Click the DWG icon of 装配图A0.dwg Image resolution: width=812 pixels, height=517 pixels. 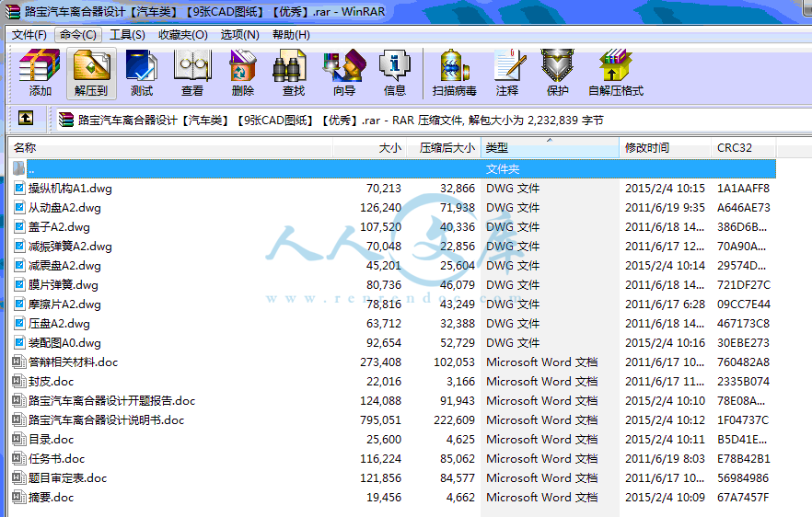[x=19, y=342]
